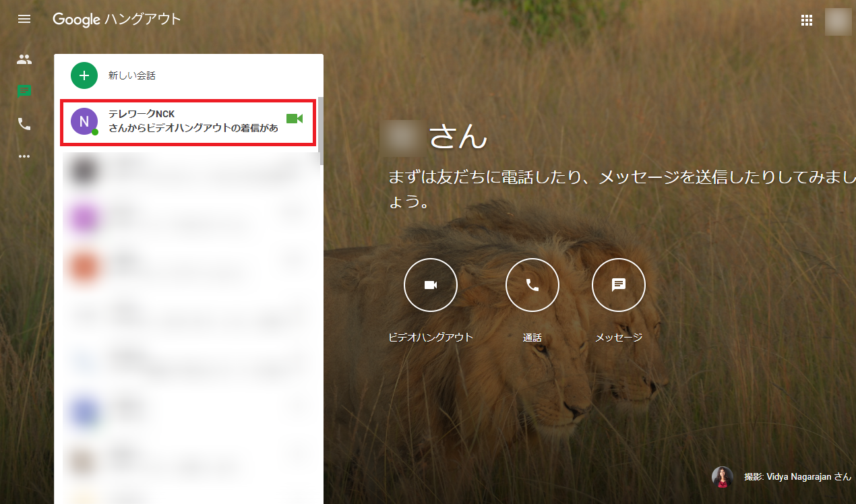Open Vidya Nagarajan photo credit
Viewport: 856px width, 504px height.
click(x=797, y=476)
